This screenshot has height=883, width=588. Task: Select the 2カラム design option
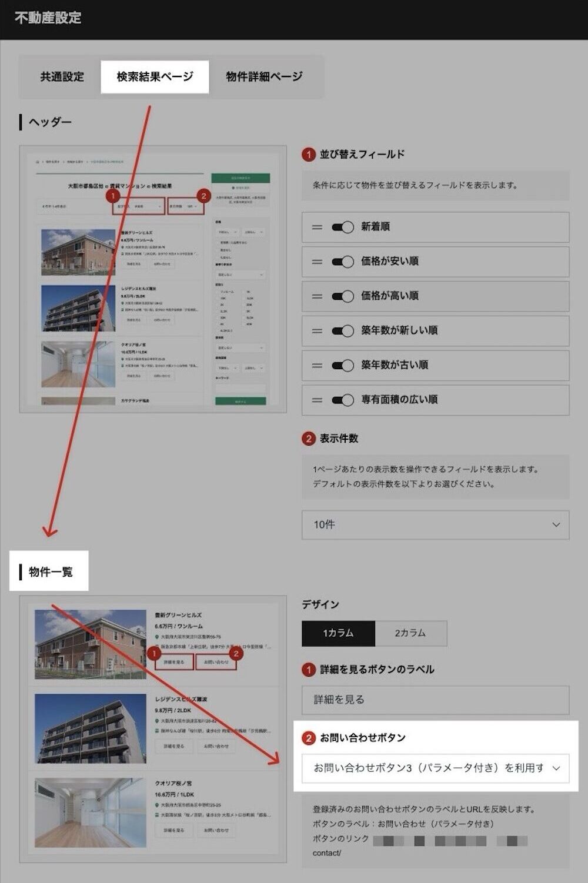(x=410, y=633)
